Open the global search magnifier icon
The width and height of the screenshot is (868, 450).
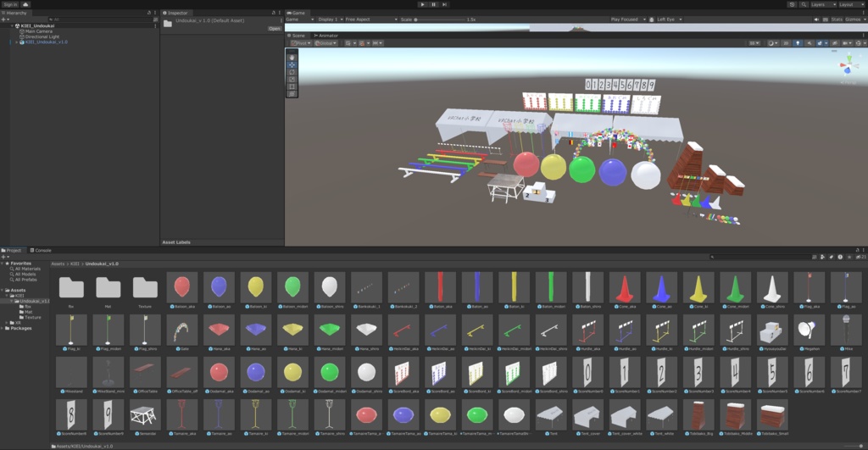click(804, 4)
